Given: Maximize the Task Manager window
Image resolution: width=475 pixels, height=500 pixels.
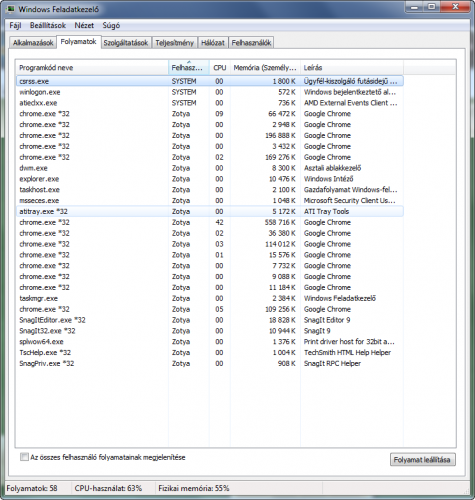Looking at the screenshot, I should (x=432, y=7).
